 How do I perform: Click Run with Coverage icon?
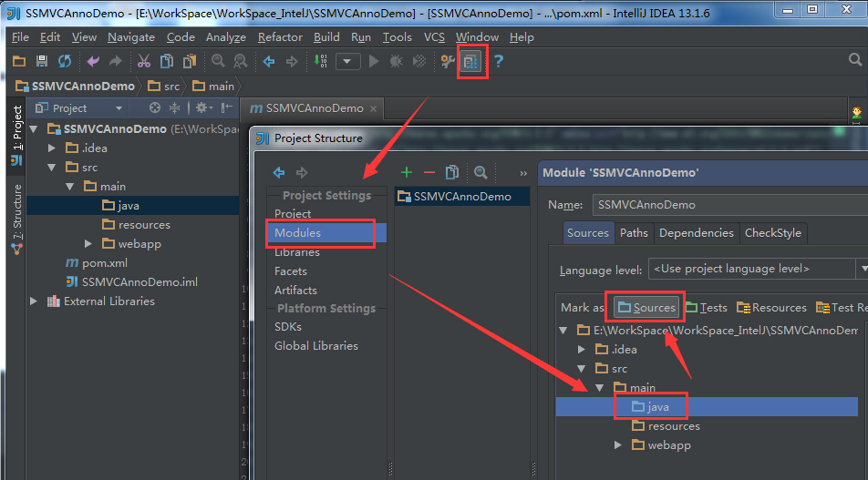419,61
